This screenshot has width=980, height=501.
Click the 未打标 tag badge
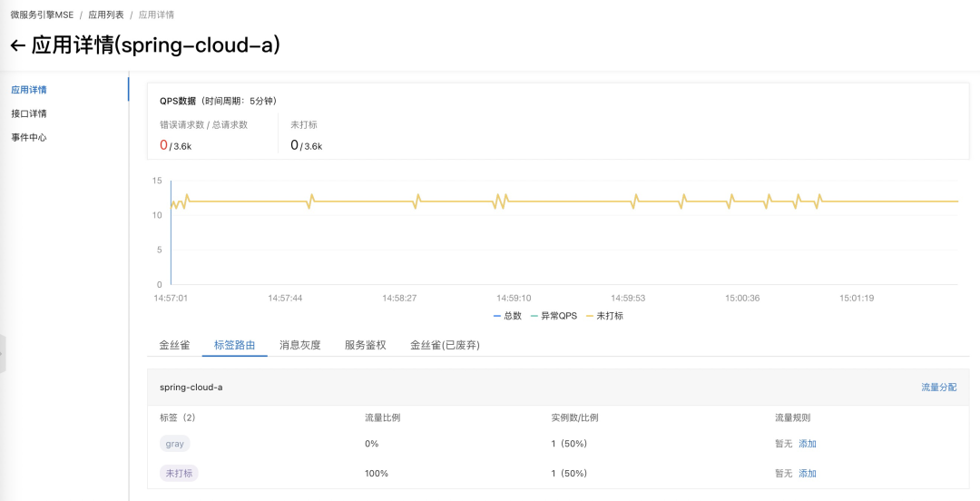click(179, 474)
